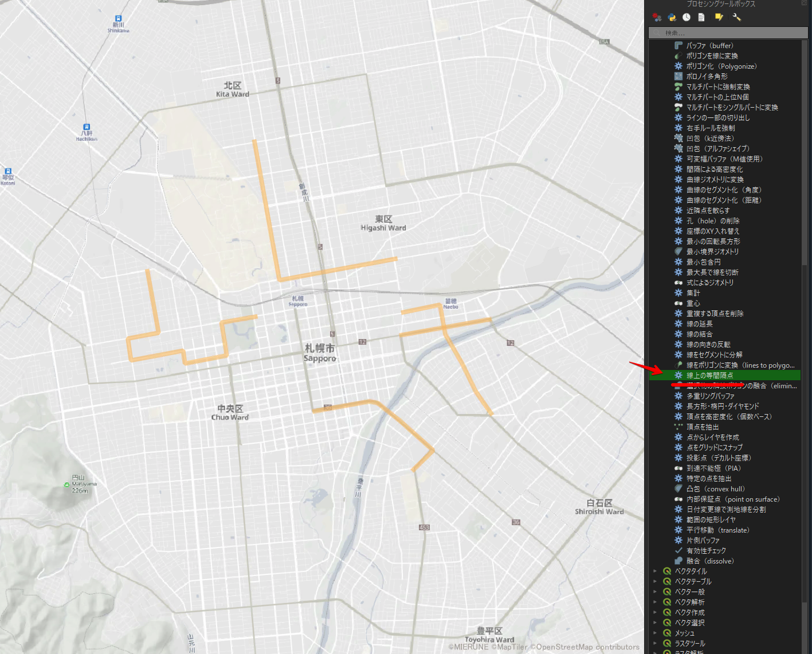Screen dimensions: 812x654
Task: Select 曲線のセグメント化 (角度) algorithm
Action: tap(724, 190)
